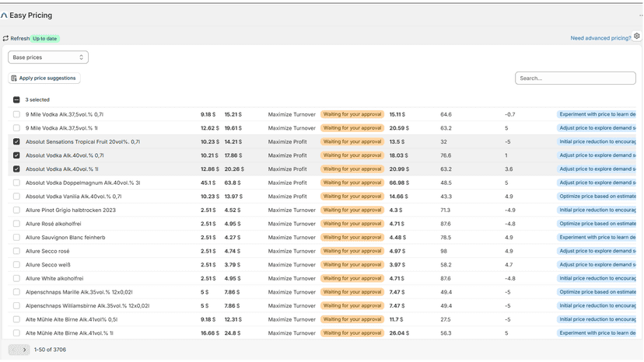Check Alte Mühle Alte Birne 1l checkbox

pos(16,333)
